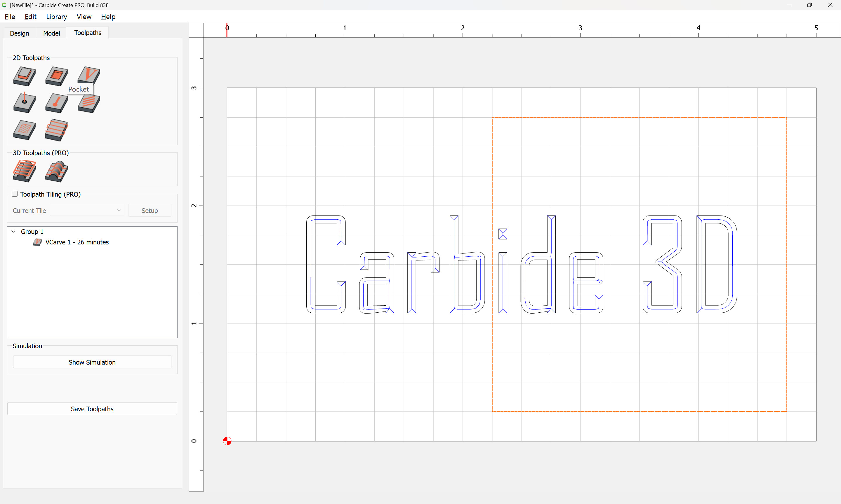The width and height of the screenshot is (841, 504).
Task: Choose the hatched-square Engrave toolpath icon
Action: pos(24,130)
